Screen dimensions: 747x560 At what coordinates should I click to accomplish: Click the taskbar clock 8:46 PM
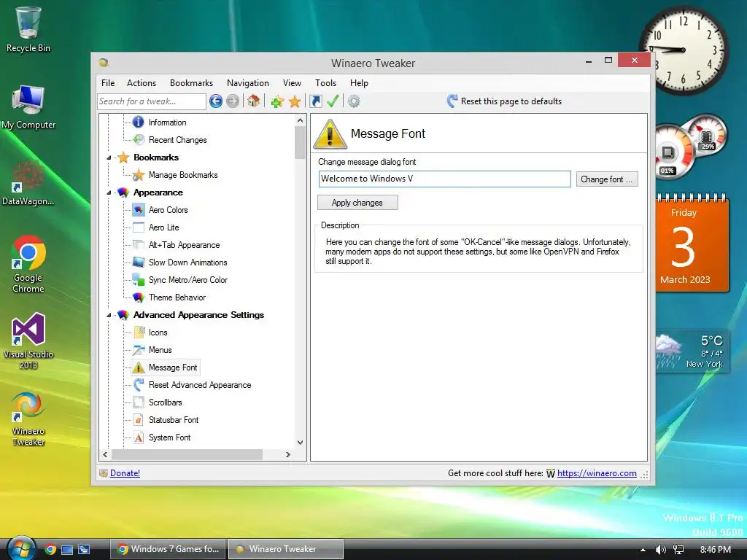click(x=715, y=550)
